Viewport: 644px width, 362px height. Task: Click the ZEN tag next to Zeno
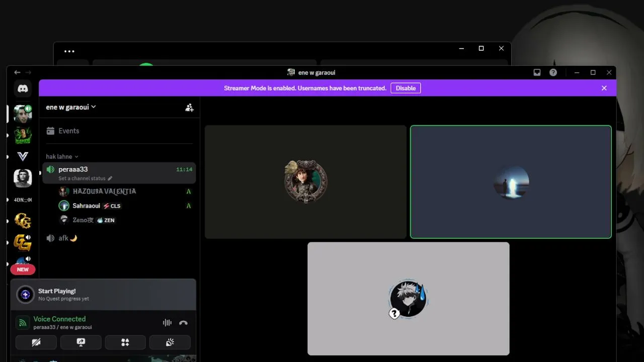(x=106, y=220)
